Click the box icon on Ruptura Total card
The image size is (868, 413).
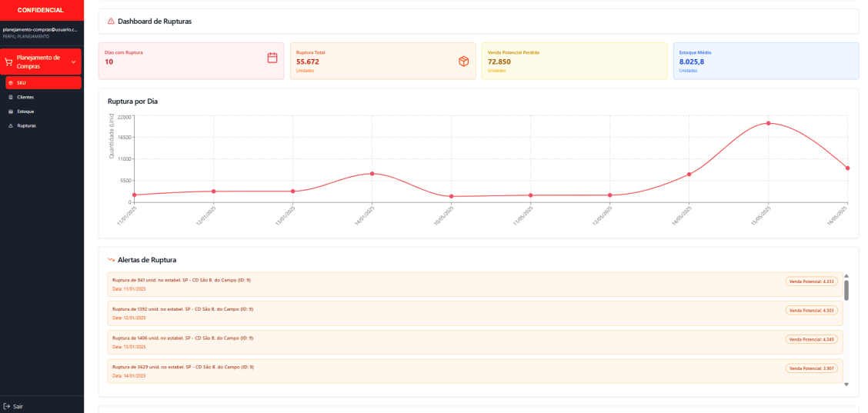tap(463, 61)
